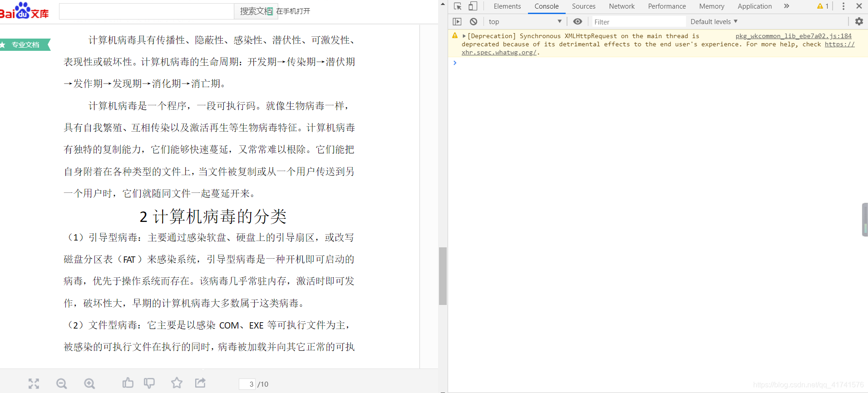Clear the console output
This screenshot has width=868, height=393.
[x=473, y=21]
